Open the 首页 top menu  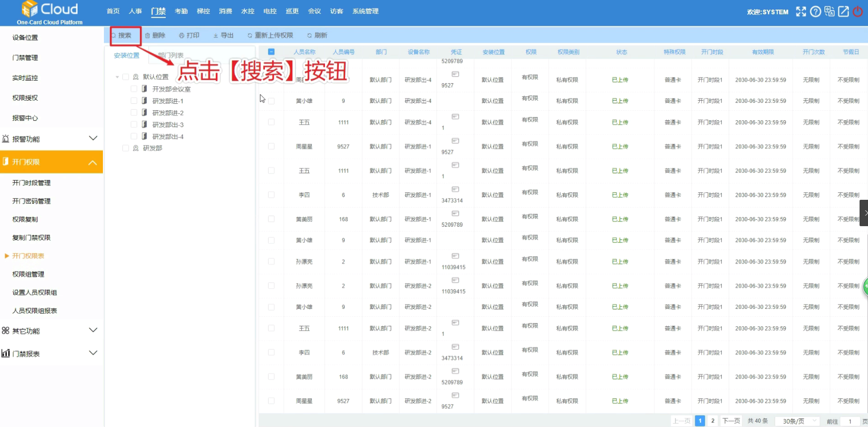click(113, 11)
